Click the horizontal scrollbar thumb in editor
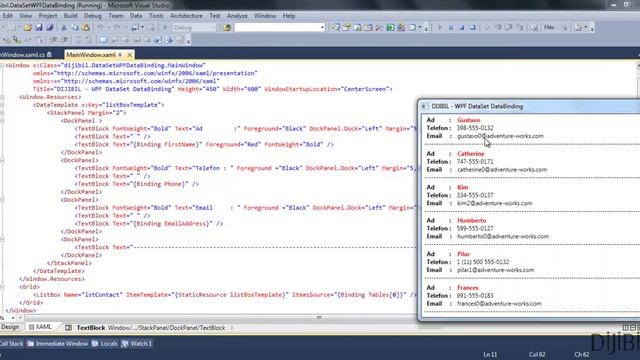 coord(319,317)
